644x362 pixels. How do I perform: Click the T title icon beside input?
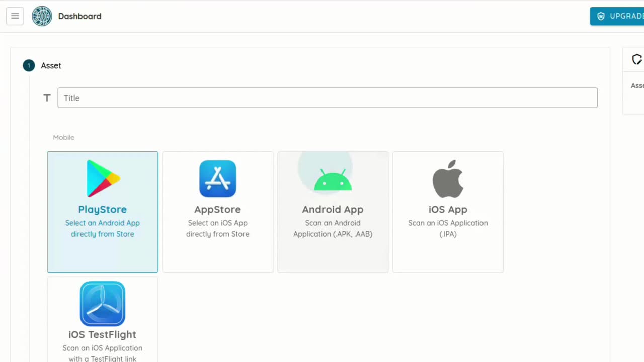(47, 98)
